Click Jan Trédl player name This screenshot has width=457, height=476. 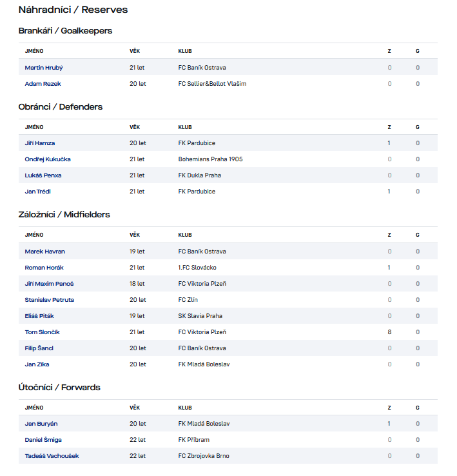pyautogui.click(x=39, y=192)
